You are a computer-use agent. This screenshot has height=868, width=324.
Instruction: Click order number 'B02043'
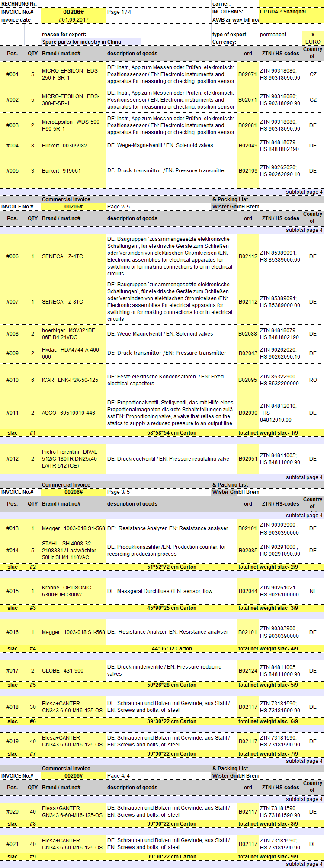(x=248, y=353)
